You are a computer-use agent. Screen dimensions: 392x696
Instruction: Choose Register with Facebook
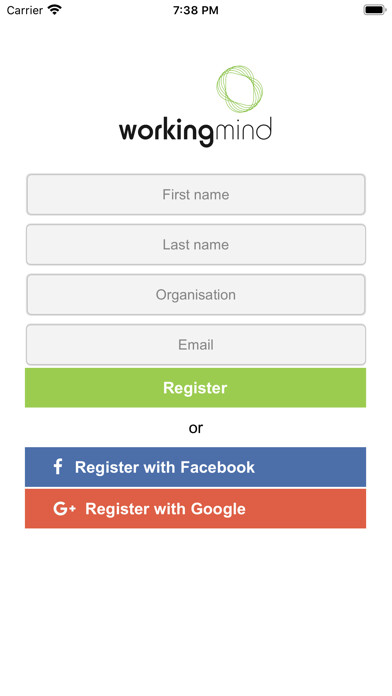(195, 467)
